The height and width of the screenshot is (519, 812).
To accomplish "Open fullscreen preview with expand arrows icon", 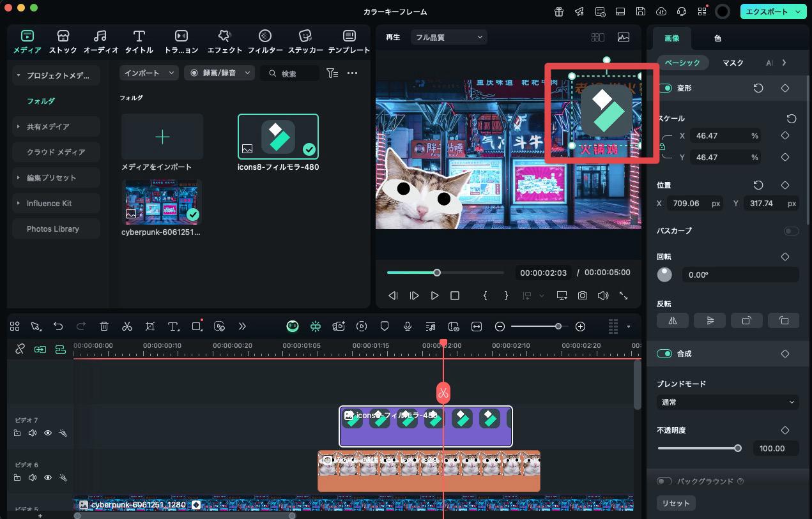I will 624,296.
